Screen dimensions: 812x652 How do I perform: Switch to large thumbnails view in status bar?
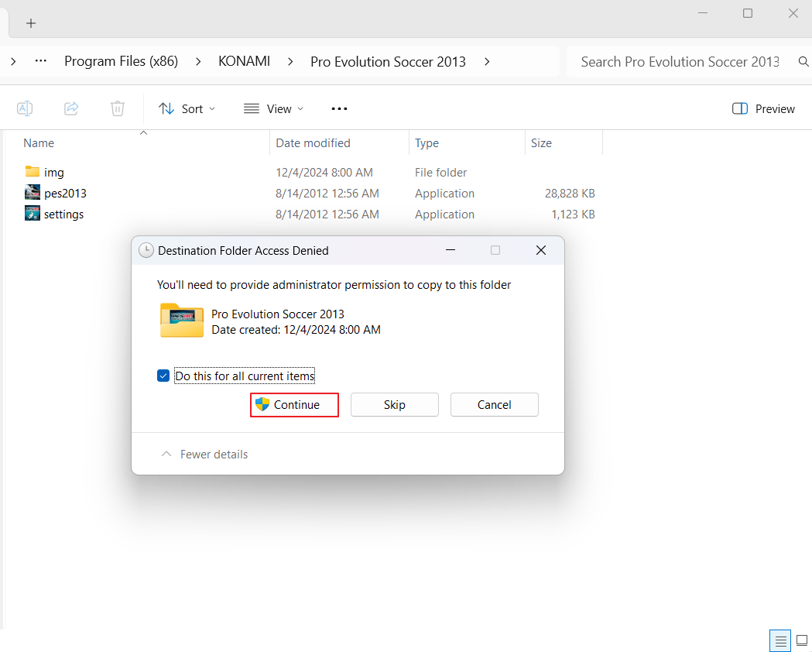coord(802,640)
